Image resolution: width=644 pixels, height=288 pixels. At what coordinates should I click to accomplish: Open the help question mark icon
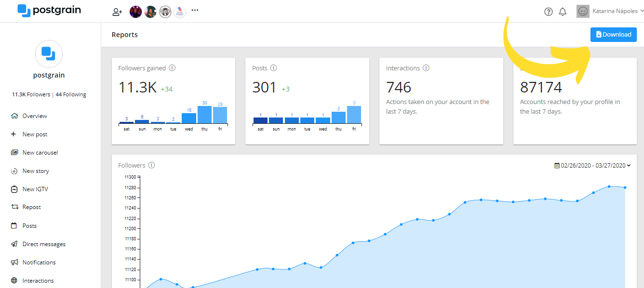548,12
